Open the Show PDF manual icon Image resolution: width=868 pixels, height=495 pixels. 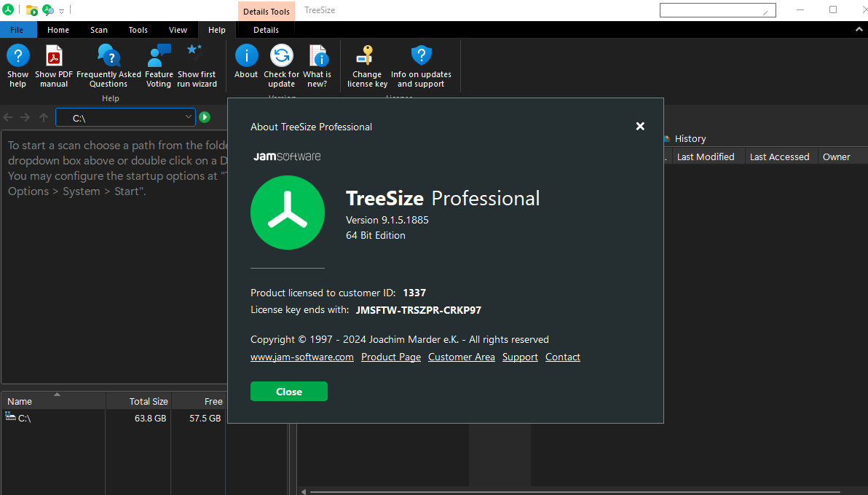coord(54,66)
